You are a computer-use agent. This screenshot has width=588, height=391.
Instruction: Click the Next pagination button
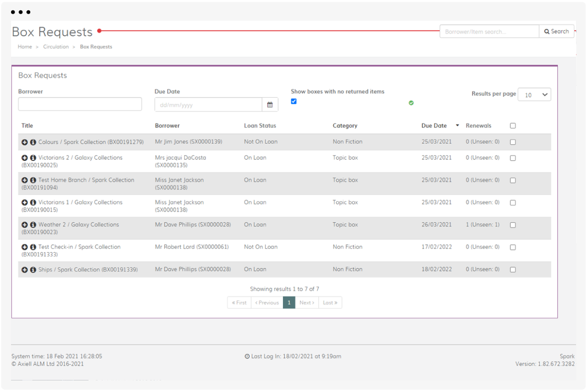306,303
